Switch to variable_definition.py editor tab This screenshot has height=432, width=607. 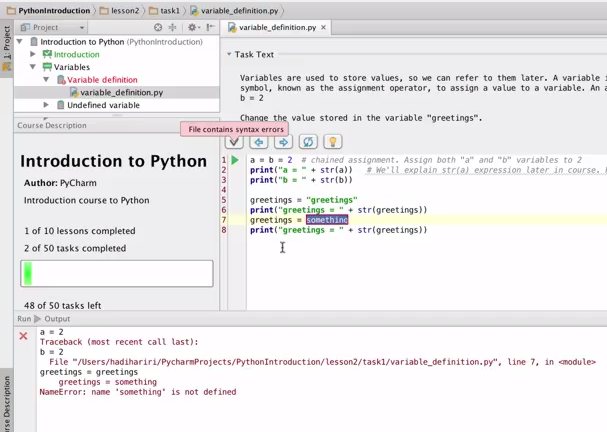coord(277,27)
